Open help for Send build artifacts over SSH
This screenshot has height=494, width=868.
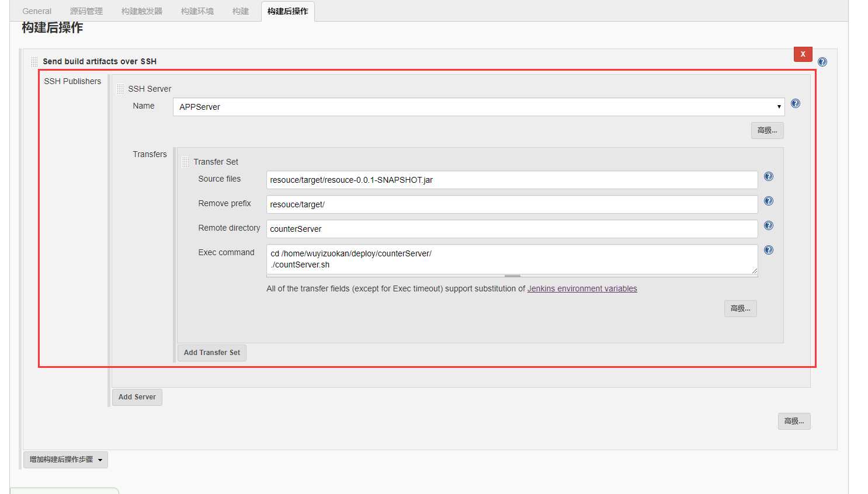point(822,62)
